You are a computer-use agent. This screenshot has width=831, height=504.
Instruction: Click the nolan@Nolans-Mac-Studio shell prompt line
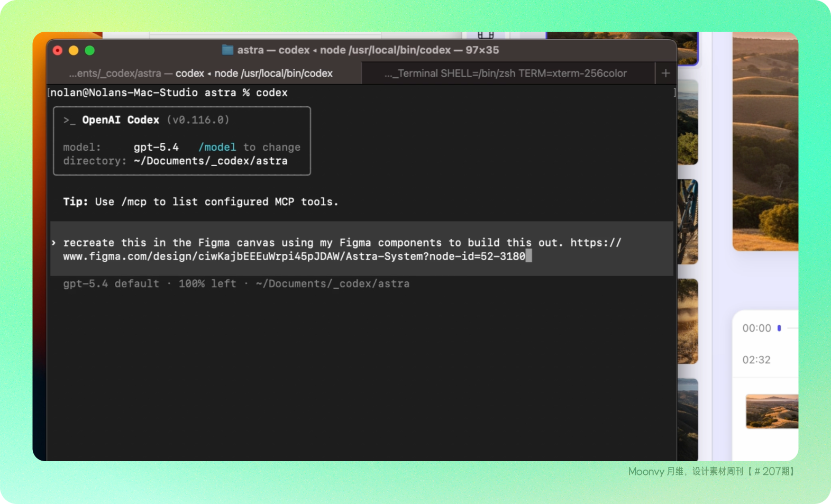pos(169,93)
